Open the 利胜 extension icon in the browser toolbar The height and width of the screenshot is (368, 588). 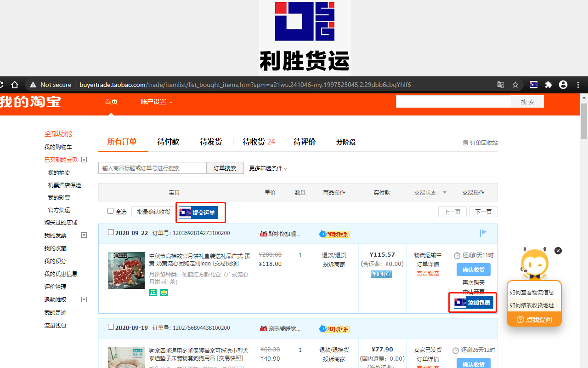[534, 85]
